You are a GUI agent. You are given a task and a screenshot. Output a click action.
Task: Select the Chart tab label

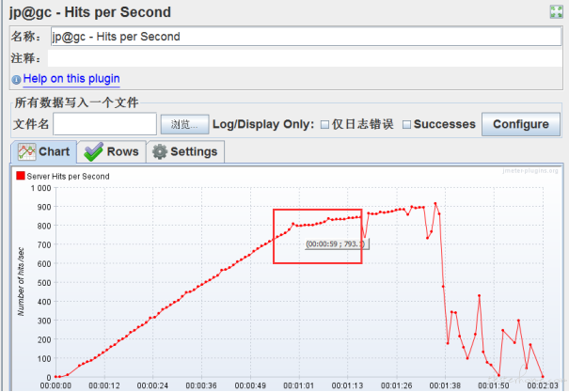pos(54,152)
